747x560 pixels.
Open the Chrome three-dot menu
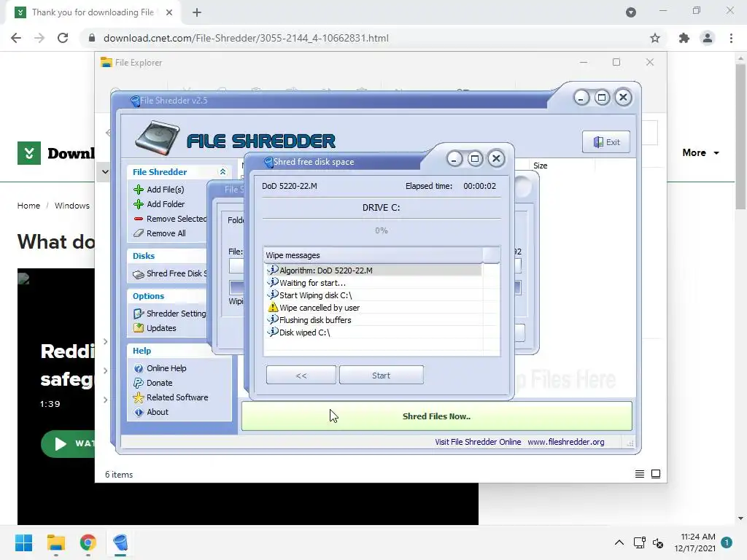tap(731, 38)
